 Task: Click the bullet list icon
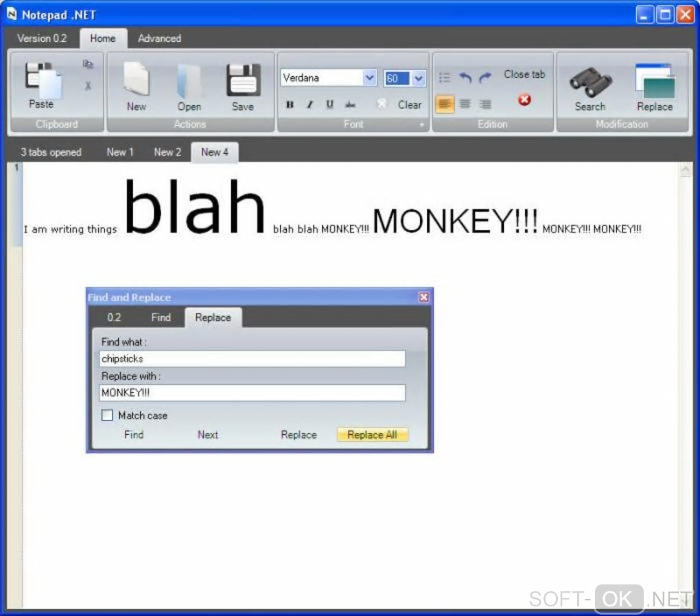tap(444, 78)
